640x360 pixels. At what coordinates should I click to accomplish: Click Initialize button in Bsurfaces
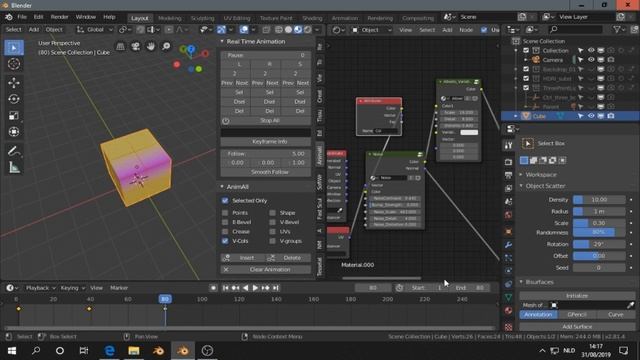(x=577, y=296)
